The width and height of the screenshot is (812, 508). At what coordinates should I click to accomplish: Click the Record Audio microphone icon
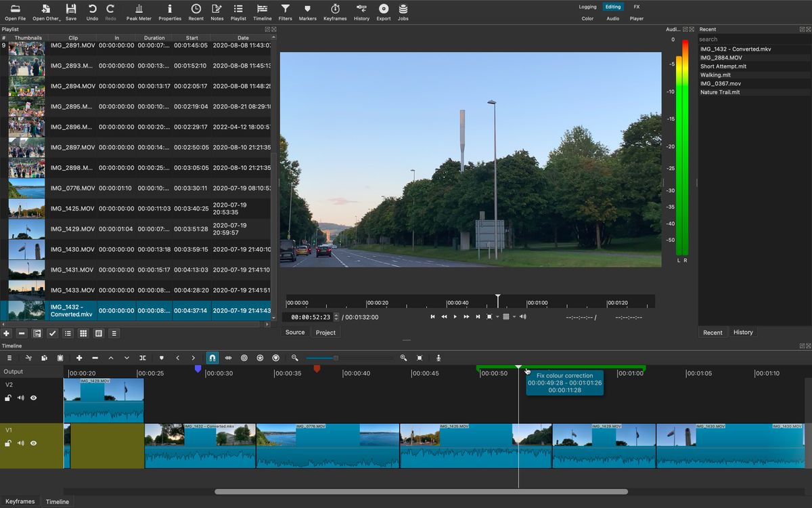(x=438, y=358)
